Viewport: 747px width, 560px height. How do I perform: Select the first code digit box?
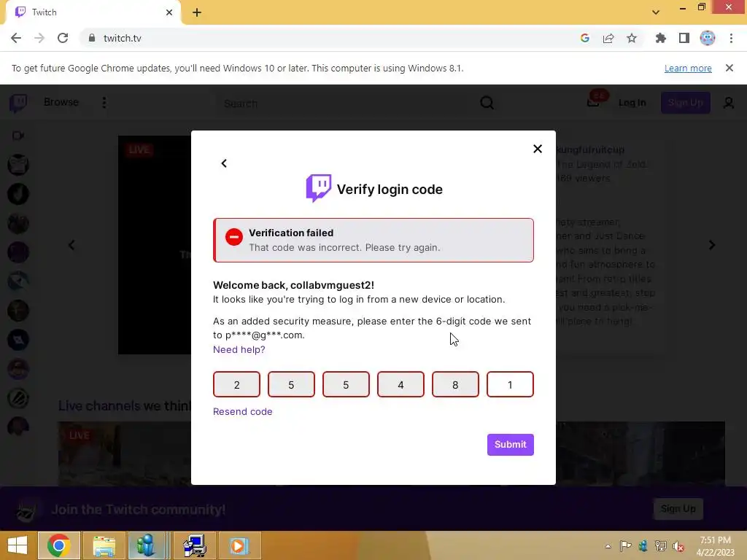236,384
